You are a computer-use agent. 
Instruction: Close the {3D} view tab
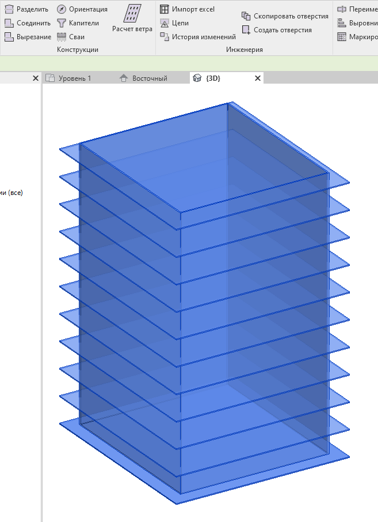(258, 78)
